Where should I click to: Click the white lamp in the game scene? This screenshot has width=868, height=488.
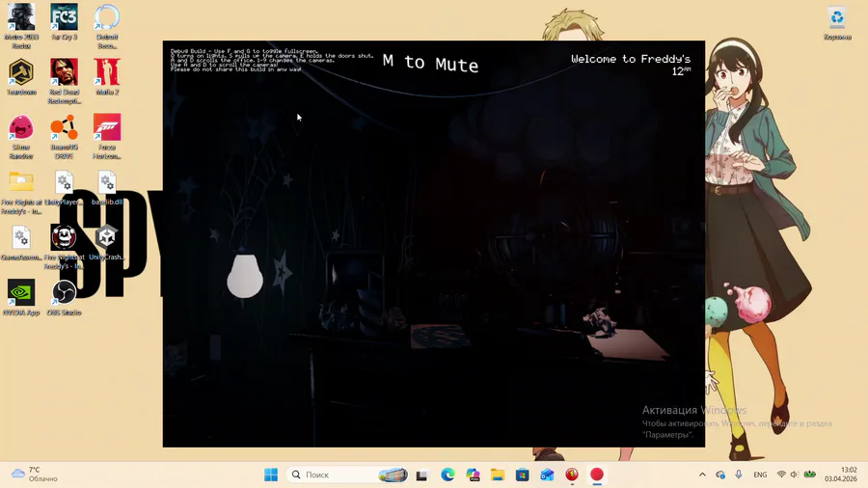click(245, 276)
